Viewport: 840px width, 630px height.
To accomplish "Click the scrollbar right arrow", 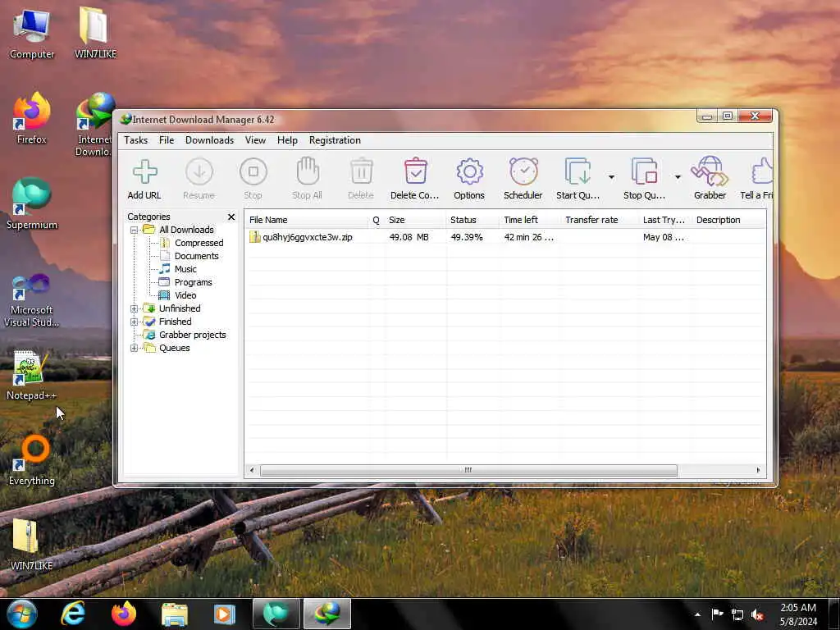I will [x=758, y=470].
